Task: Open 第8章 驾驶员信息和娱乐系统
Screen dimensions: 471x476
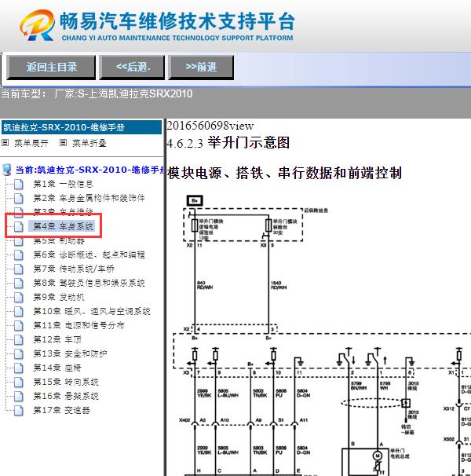Action: (x=89, y=283)
